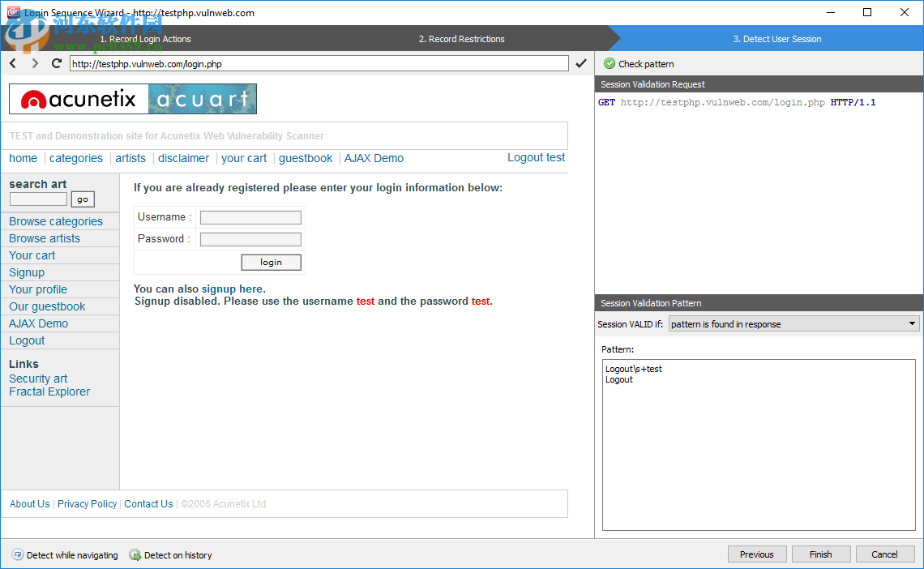This screenshot has height=569, width=924.
Task: Click the Acunetix acuart logo image
Action: coord(133,99)
